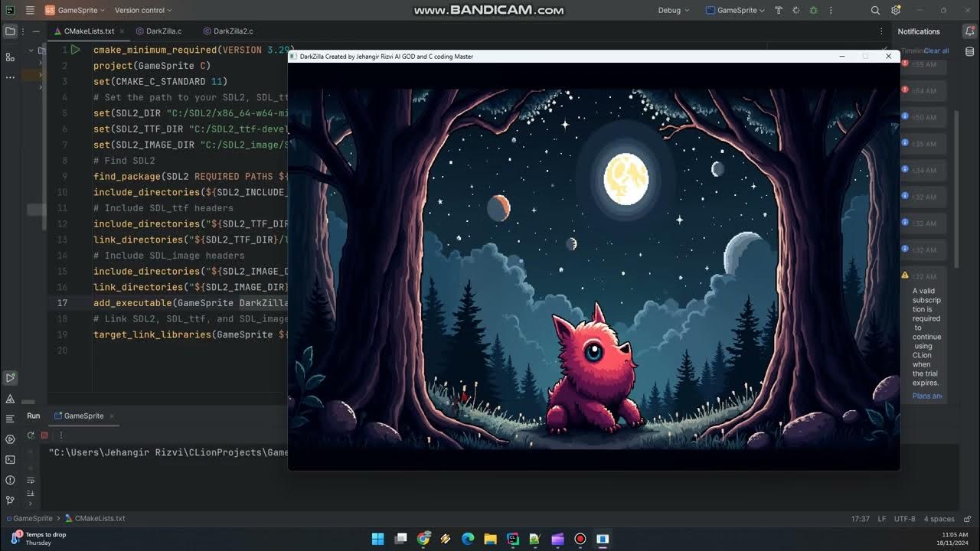
Task: Open the Plans and pricing link in notification
Action: click(x=927, y=396)
